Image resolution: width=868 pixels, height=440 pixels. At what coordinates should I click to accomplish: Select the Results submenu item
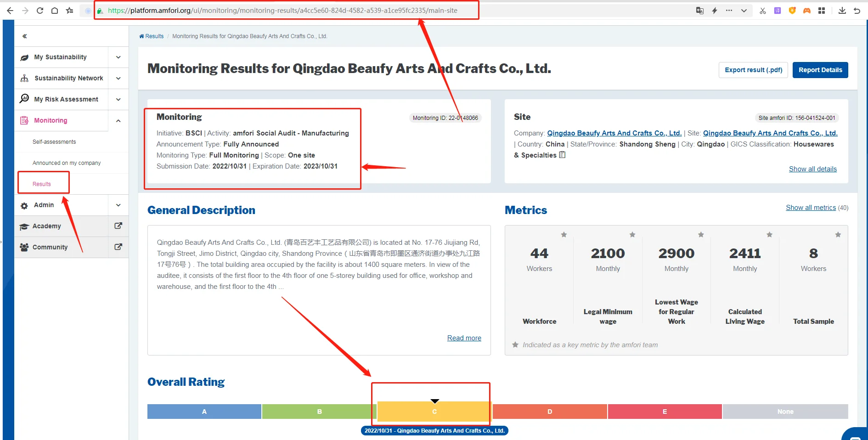[42, 184]
